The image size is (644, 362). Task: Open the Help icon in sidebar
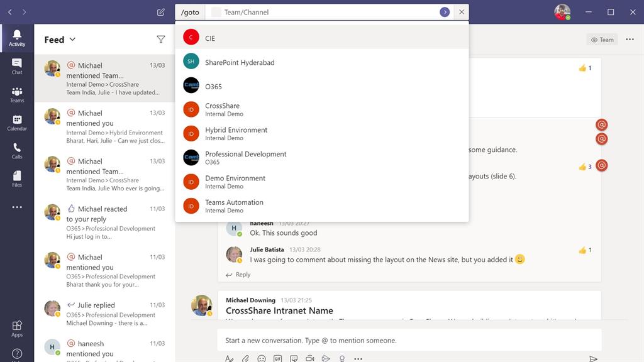coord(17,354)
